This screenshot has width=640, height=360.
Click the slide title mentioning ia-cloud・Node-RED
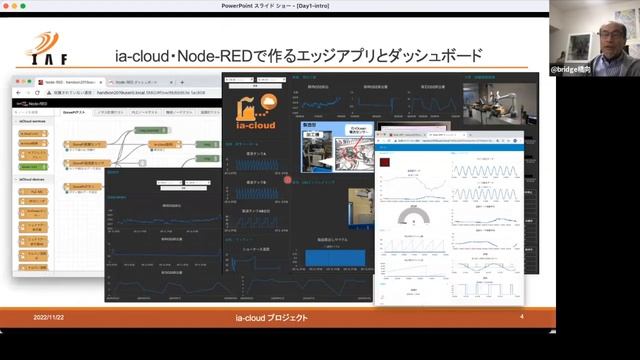(299, 56)
